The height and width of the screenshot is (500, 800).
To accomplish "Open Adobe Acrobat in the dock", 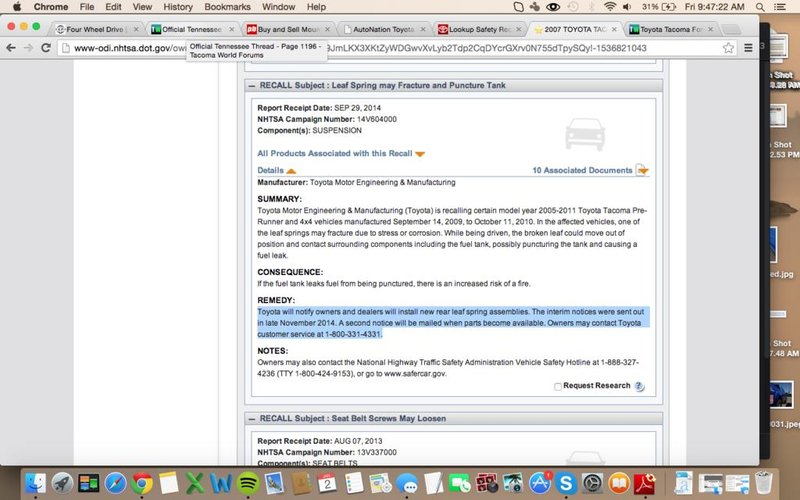I will click(x=645, y=483).
